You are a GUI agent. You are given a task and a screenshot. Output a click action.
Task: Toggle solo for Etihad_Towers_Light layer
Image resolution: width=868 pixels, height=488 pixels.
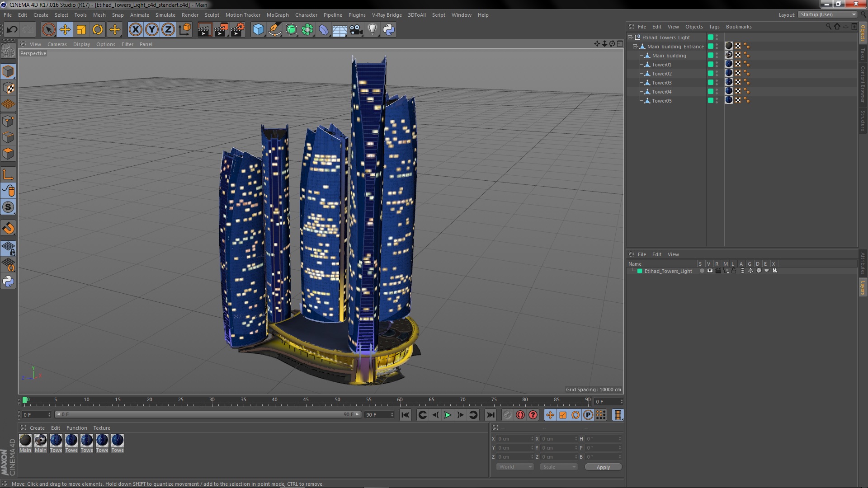702,271
